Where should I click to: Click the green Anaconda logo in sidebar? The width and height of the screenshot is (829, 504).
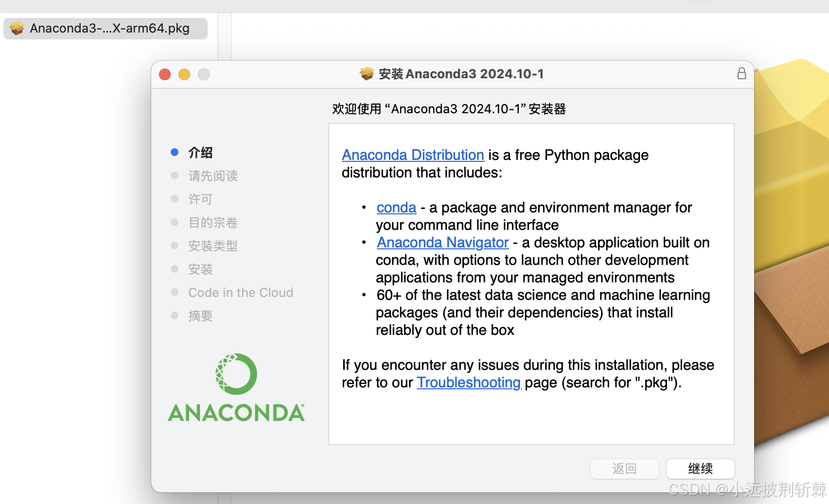[236, 374]
